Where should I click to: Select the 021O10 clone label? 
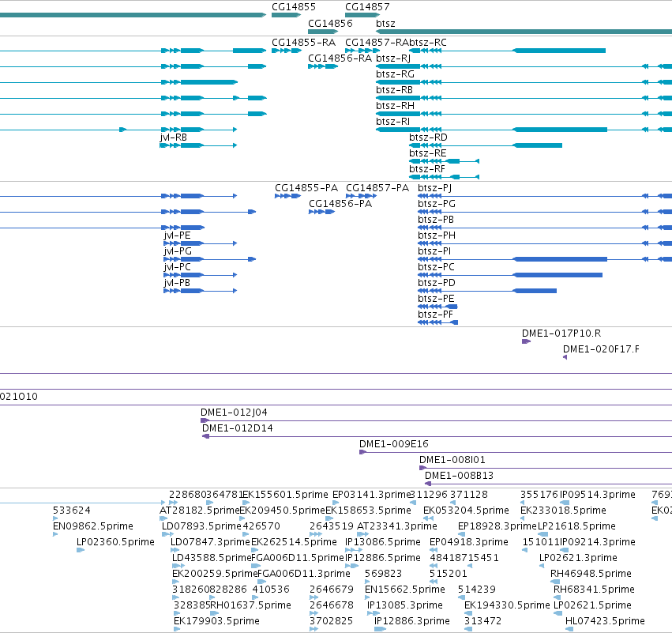tap(19, 397)
